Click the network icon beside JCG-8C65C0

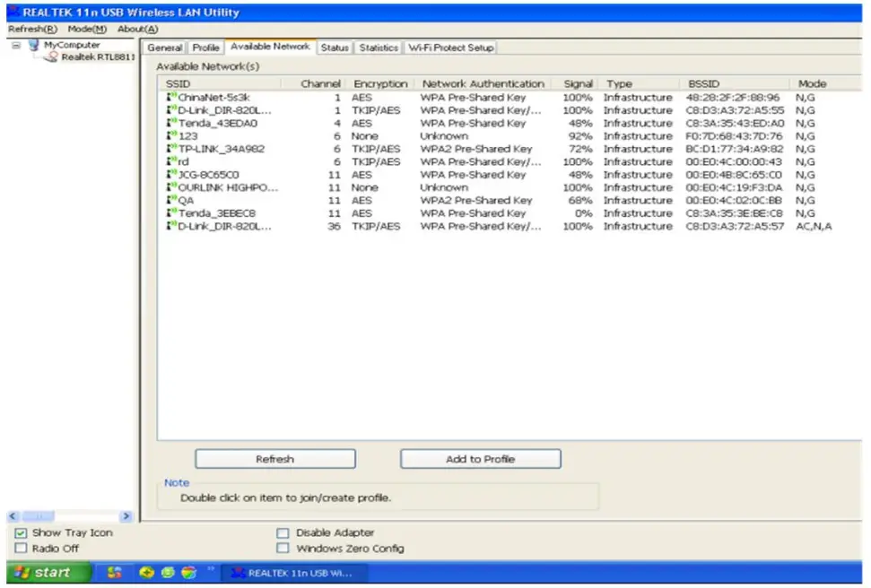pyautogui.click(x=171, y=174)
